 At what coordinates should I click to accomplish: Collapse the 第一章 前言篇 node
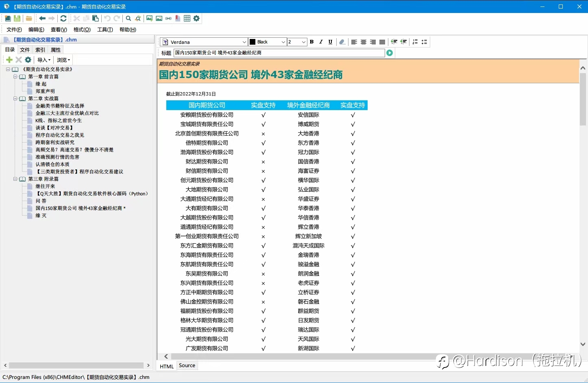click(15, 77)
